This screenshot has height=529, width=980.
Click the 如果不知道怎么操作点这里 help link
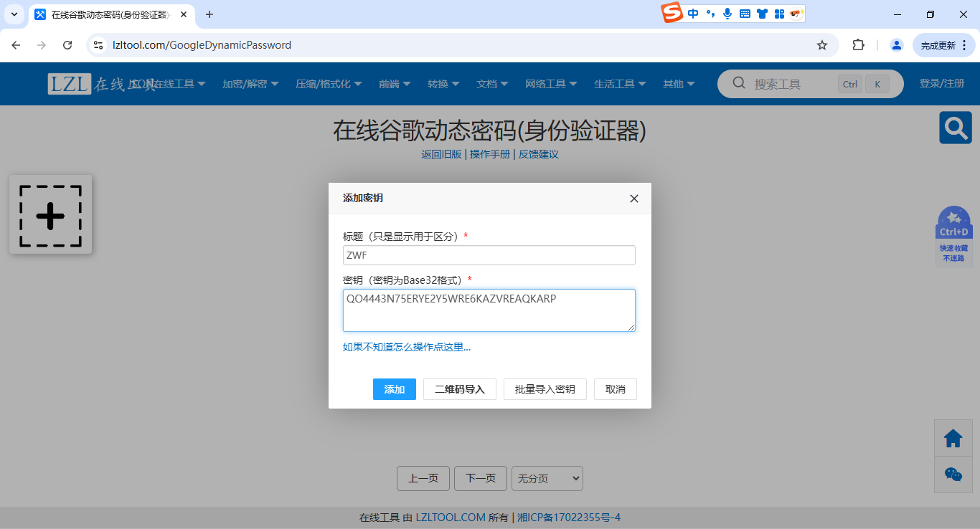point(407,348)
